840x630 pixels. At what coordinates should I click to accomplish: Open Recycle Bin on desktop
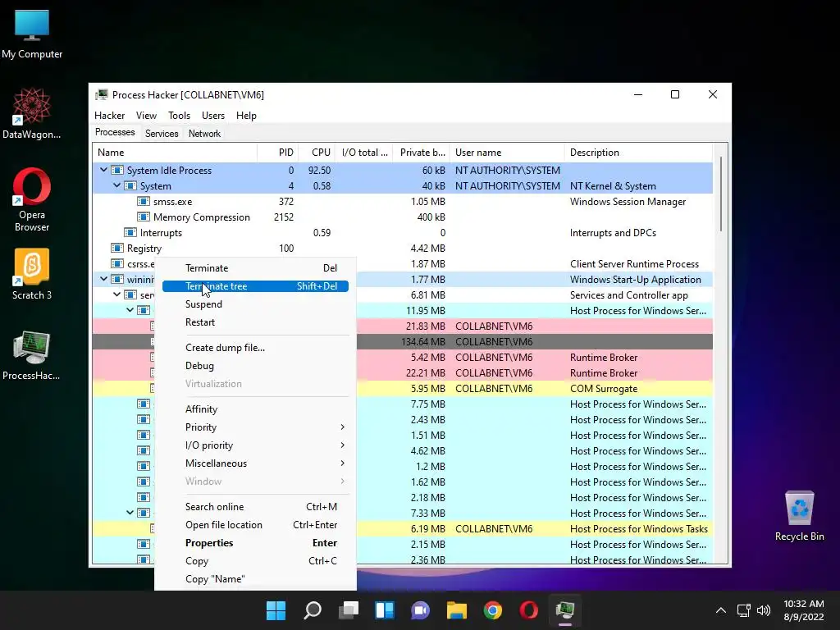[799, 516]
